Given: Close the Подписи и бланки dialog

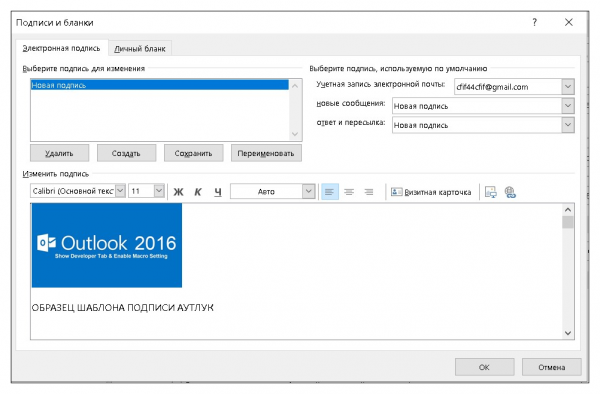Looking at the screenshot, I should click(569, 23).
